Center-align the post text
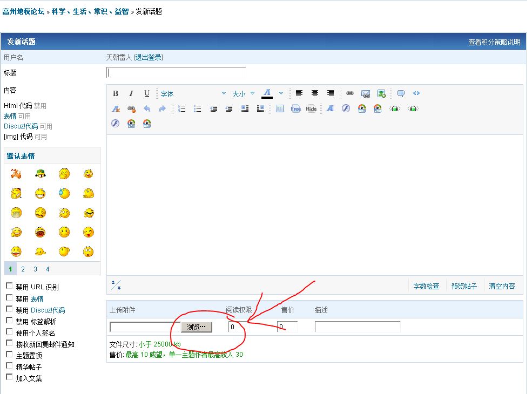The image size is (532, 394). pos(315,93)
